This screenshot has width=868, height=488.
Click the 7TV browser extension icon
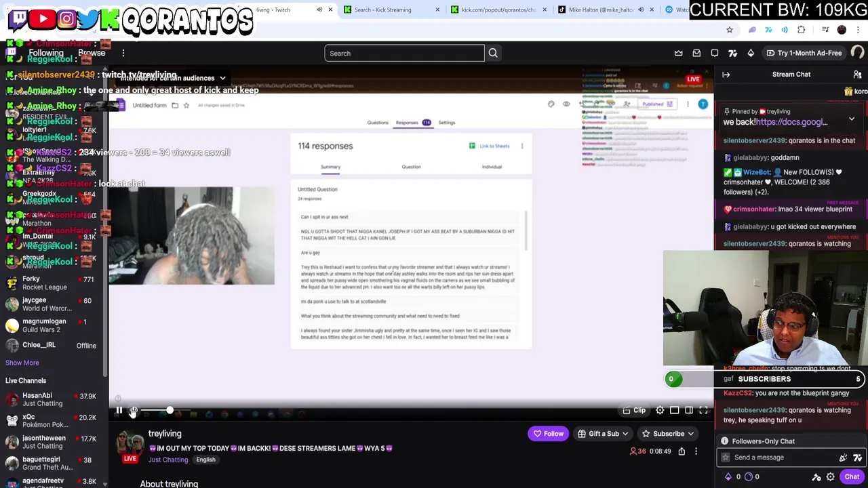coord(768,30)
